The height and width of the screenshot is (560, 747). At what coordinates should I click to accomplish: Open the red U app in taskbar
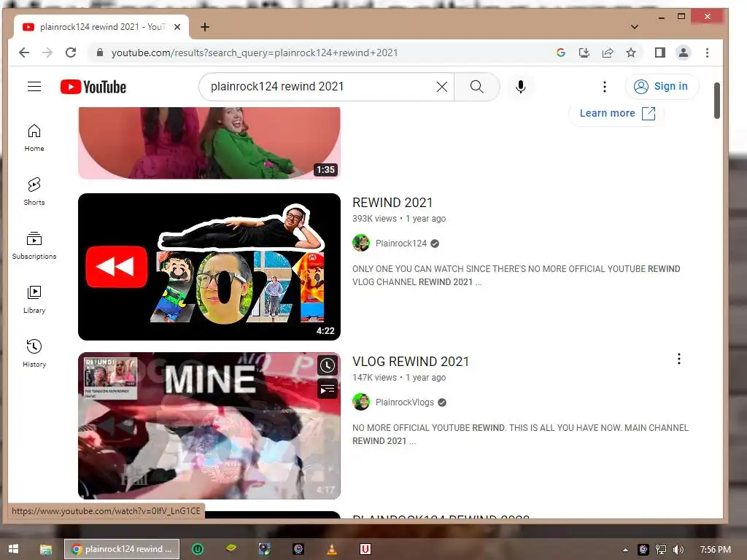(x=365, y=550)
